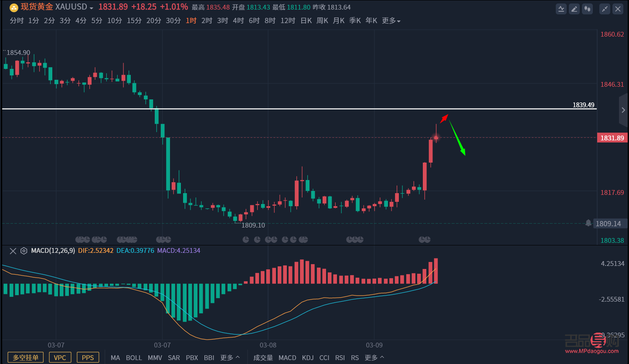
Task: Select the drawing pencil tool
Action: click(575, 8)
